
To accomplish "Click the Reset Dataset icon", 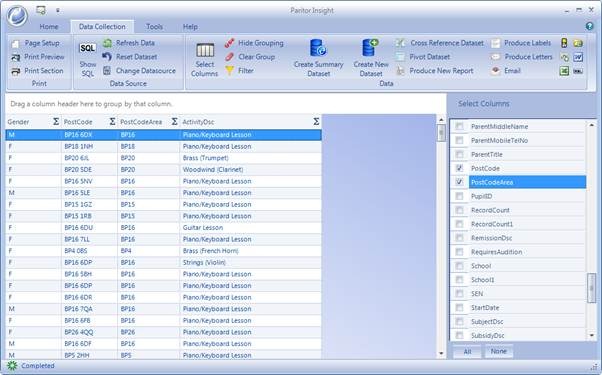I will pyautogui.click(x=107, y=57).
